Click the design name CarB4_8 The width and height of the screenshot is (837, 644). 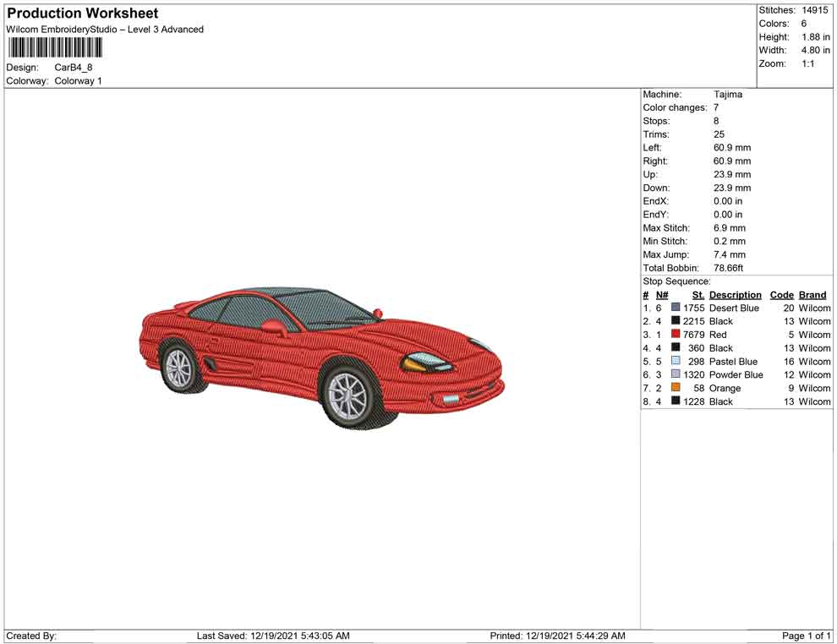click(79, 68)
